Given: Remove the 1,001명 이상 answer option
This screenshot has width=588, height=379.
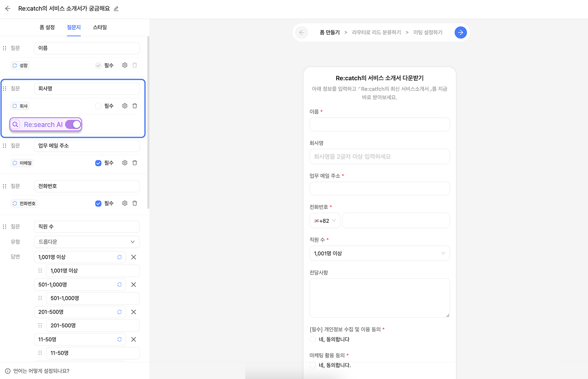Looking at the screenshot, I should point(134,257).
